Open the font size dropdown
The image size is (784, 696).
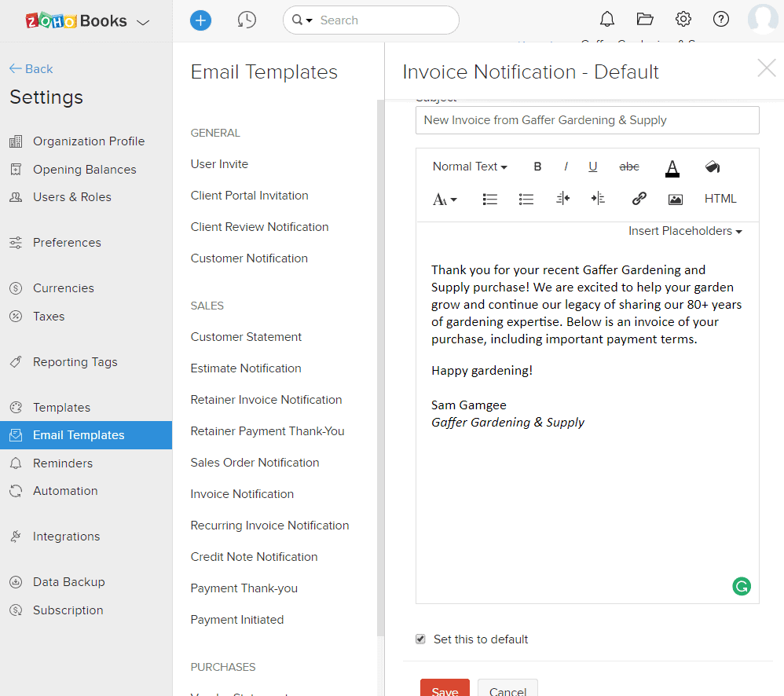445,199
